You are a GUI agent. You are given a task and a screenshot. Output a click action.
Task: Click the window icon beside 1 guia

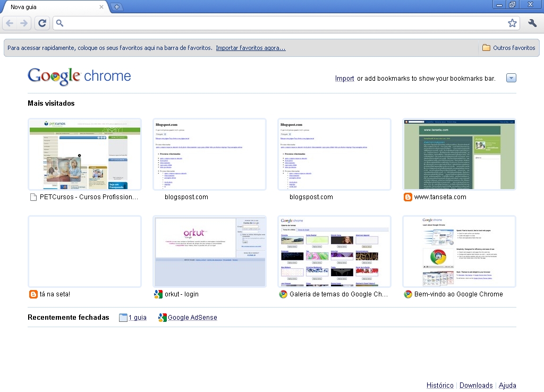pos(123,318)
